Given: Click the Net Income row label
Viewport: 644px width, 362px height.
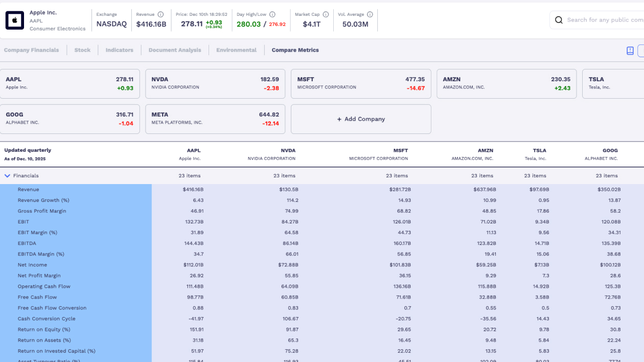Looking at the screenshot, I should (32, 265).
